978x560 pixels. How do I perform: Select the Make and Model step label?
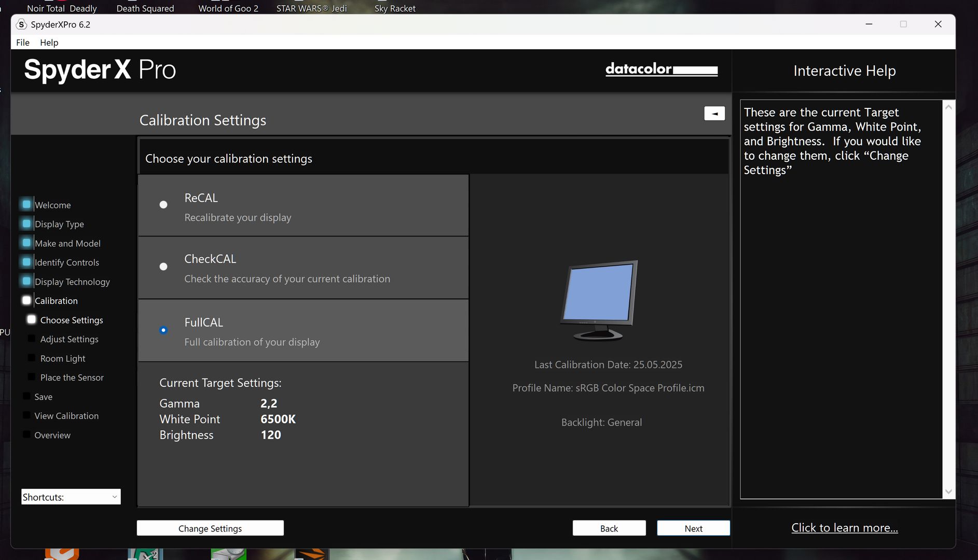click(67, 243)
